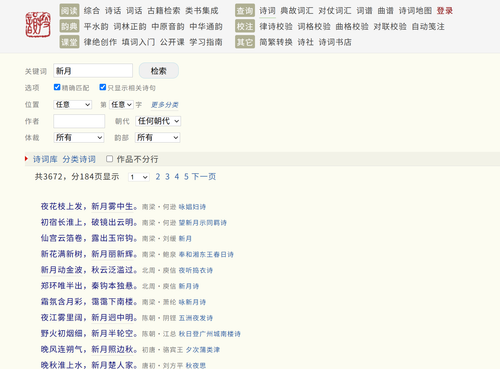The image size is (500, 369).
Task: Click the 课堂 category badge
Action: (x=69, y=42)
